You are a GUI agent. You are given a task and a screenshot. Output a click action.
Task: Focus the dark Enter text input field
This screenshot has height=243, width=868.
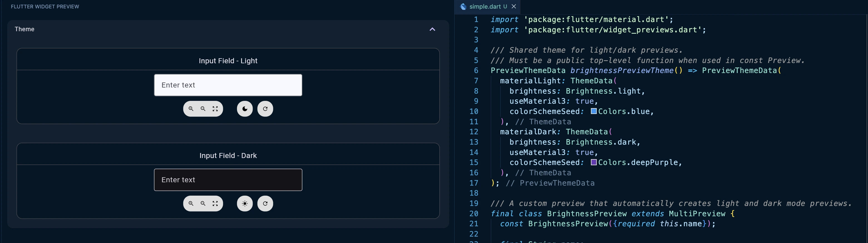[x=228, y=180]
